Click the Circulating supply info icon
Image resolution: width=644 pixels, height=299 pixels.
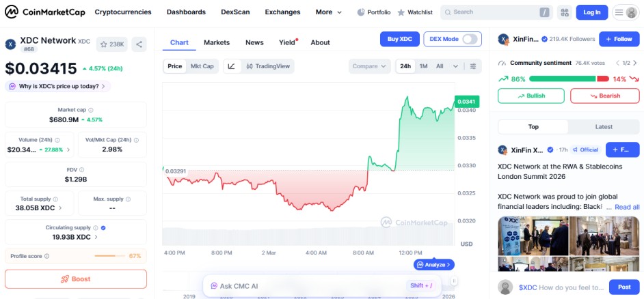pos(95,227)
